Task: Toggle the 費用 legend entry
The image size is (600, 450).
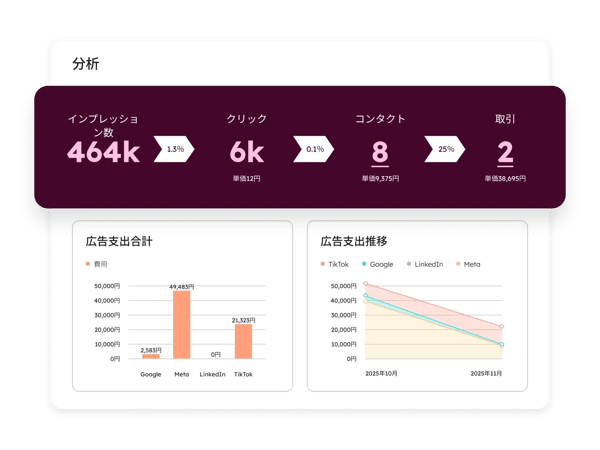Action: click(97, 264)
